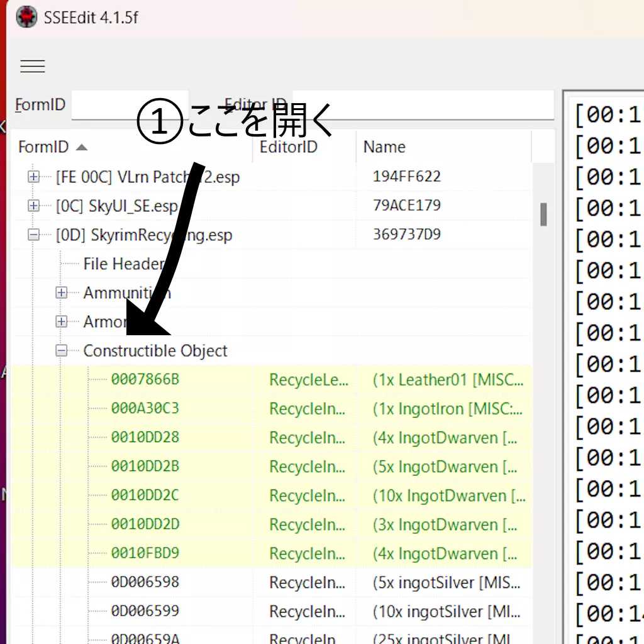This screenshot has height=644, width=644.
Task: Select the File Header entry
Action: tap(124, 264)
